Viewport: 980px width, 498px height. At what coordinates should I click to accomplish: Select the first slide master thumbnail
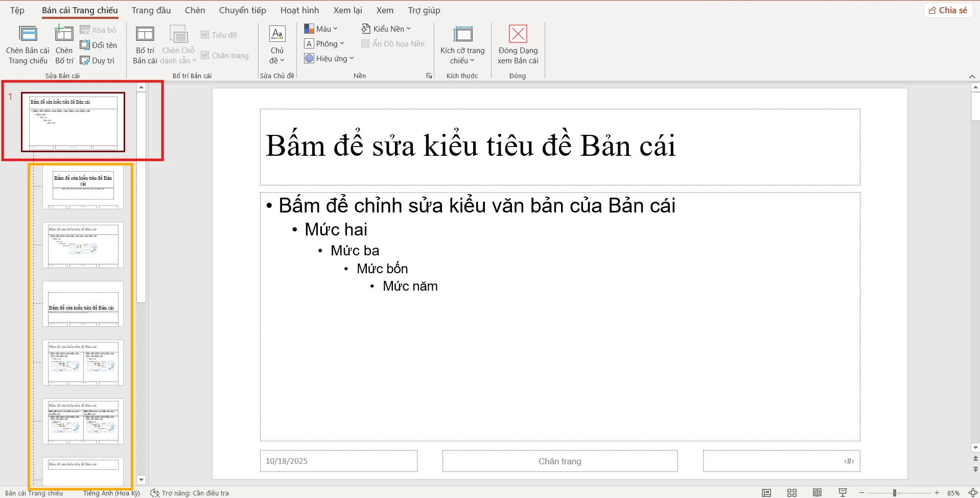[73, 122]
